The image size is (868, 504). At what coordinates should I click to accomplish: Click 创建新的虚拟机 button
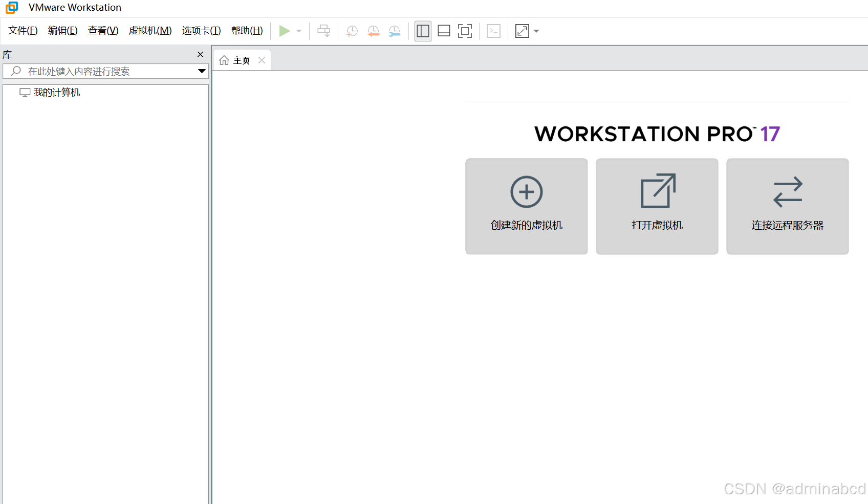pyautogui.click(x=527, y=206)
